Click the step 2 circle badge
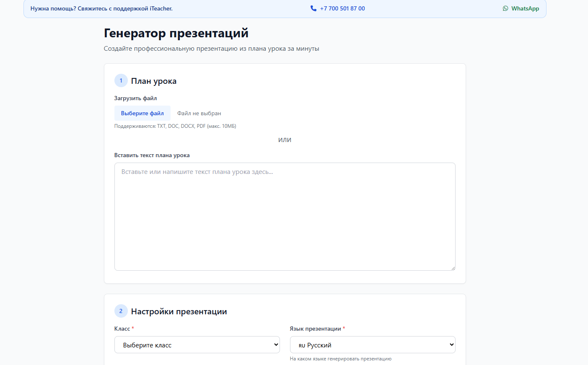Screen dimensions: 588x365 click(121, 311)
